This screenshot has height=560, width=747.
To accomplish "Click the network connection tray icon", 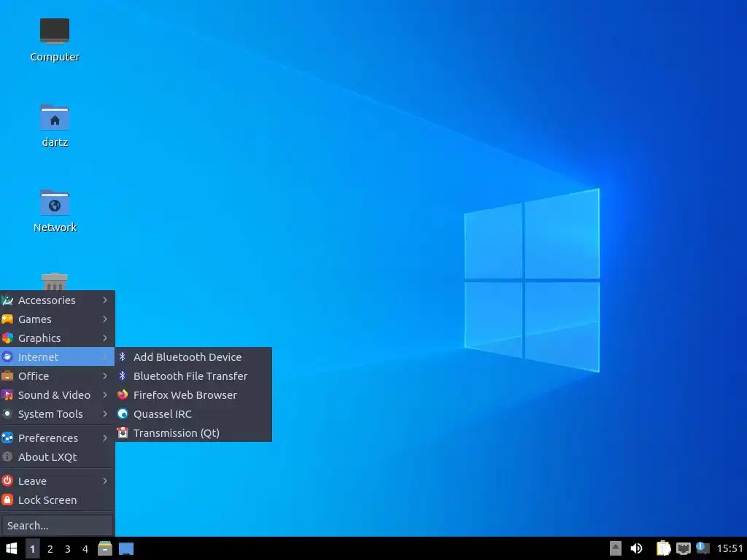I will (x=683, y=548).
